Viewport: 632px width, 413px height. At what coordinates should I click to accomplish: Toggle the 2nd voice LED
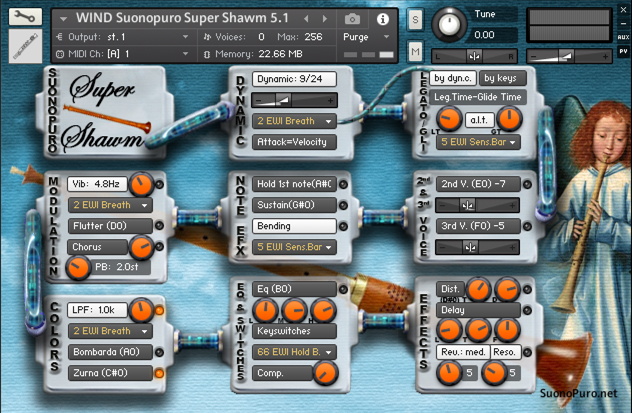[x=527, y=185]
